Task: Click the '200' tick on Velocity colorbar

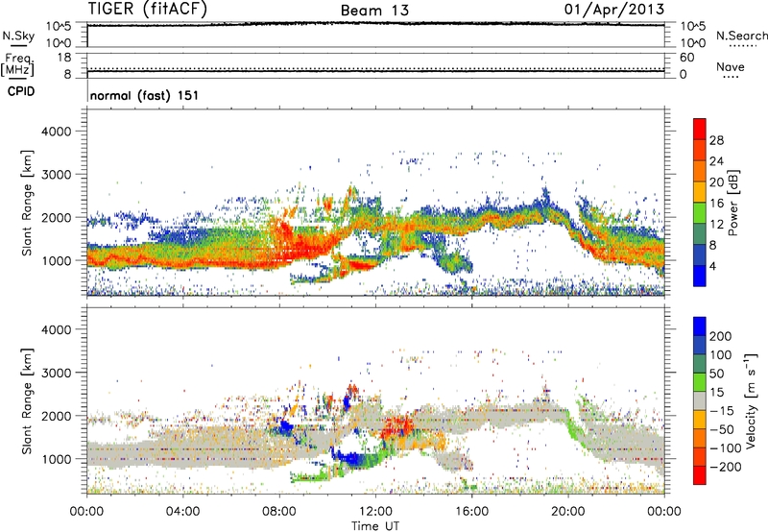Action: [721, 336]
